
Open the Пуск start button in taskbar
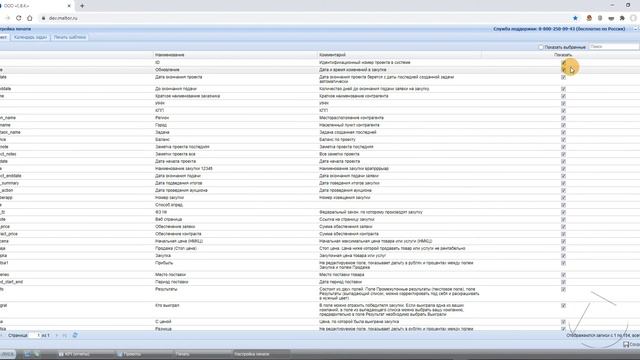coord(7,354)
